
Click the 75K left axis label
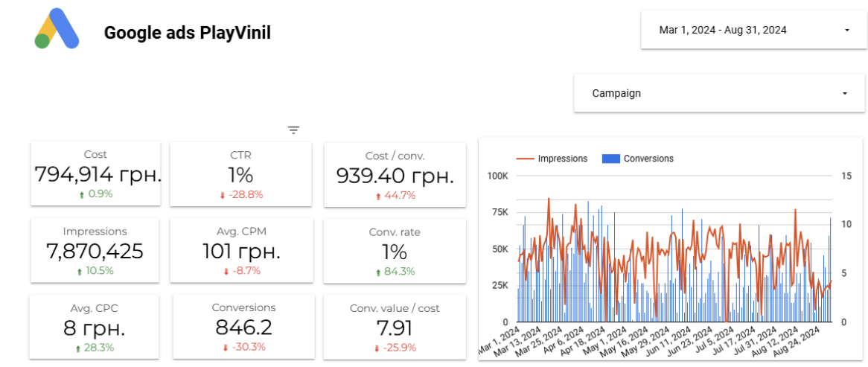(x=500, y=213)
